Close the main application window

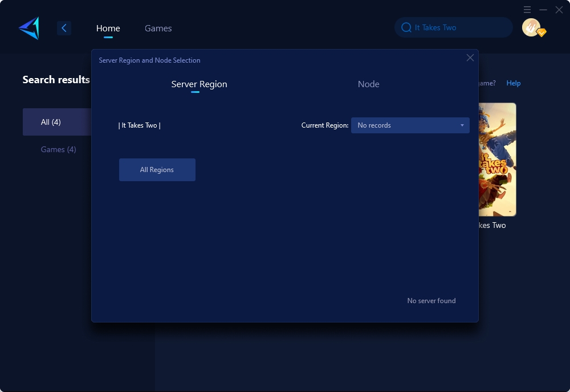click(x=559, y=10)
